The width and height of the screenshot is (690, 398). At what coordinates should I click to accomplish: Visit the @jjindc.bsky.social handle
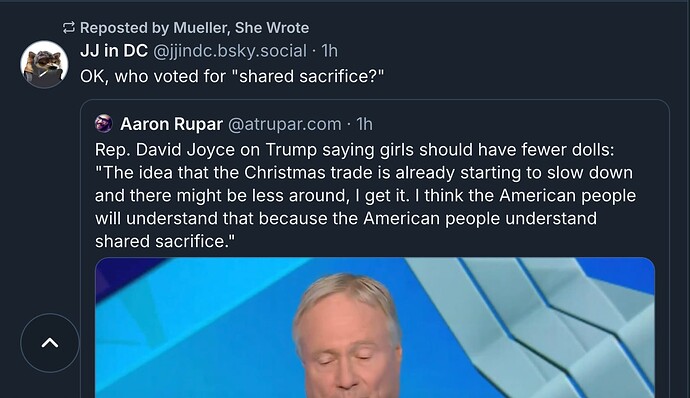click(x=230, y=51)
